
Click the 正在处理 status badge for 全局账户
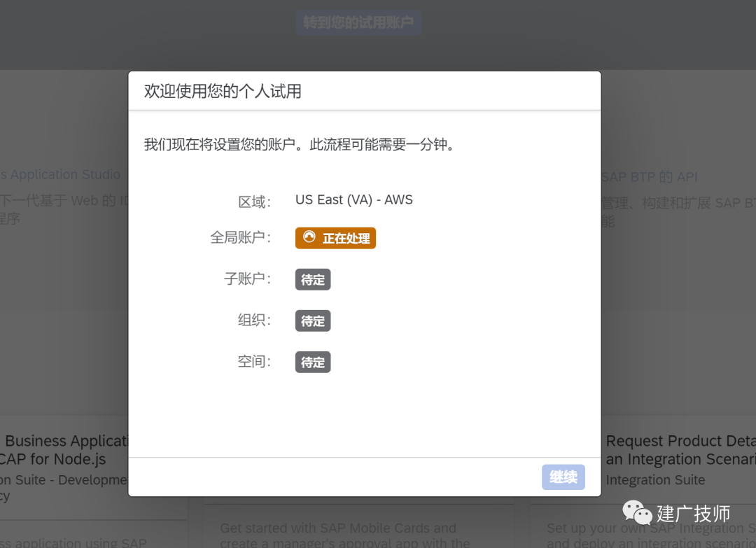coord(335,238)
